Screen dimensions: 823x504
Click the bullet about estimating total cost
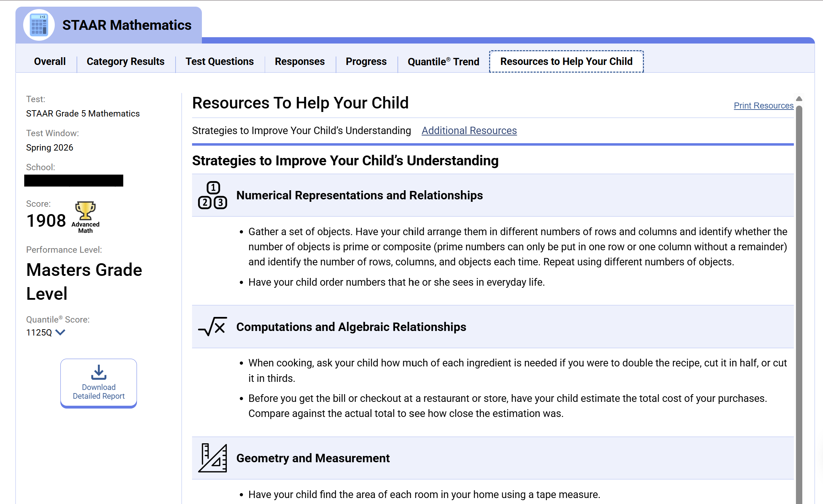click(508, 406)
